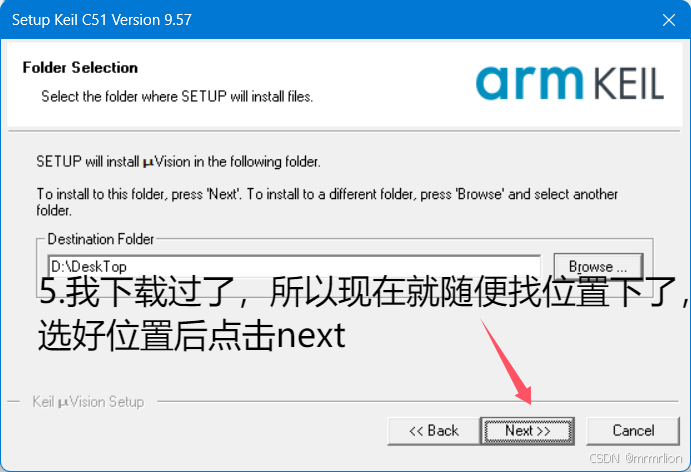Close the Setup Keil C51 window
This screenshot has height=472, width=691.
[x=669, y=20]
